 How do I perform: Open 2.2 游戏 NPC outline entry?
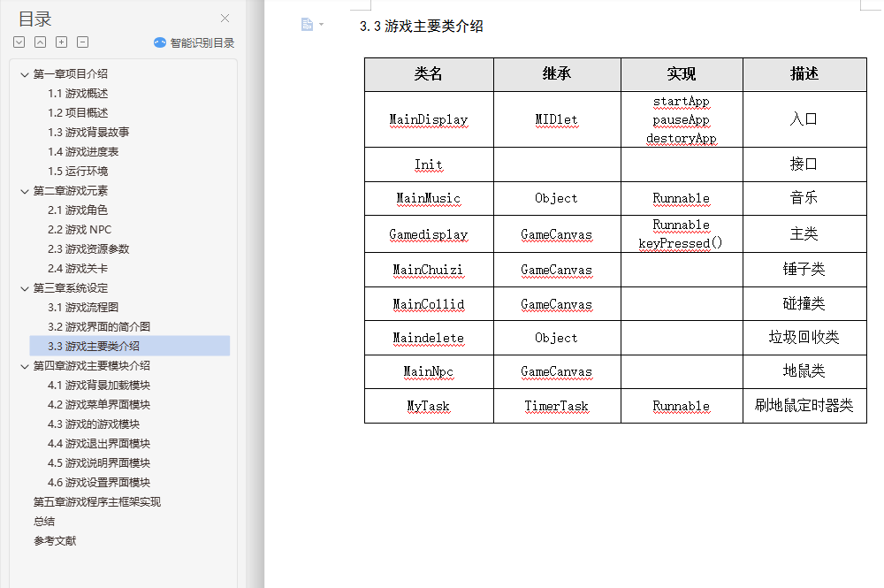point(80,229)
